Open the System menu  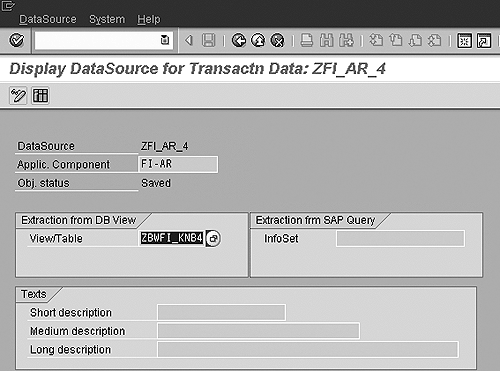coord(107,19)
